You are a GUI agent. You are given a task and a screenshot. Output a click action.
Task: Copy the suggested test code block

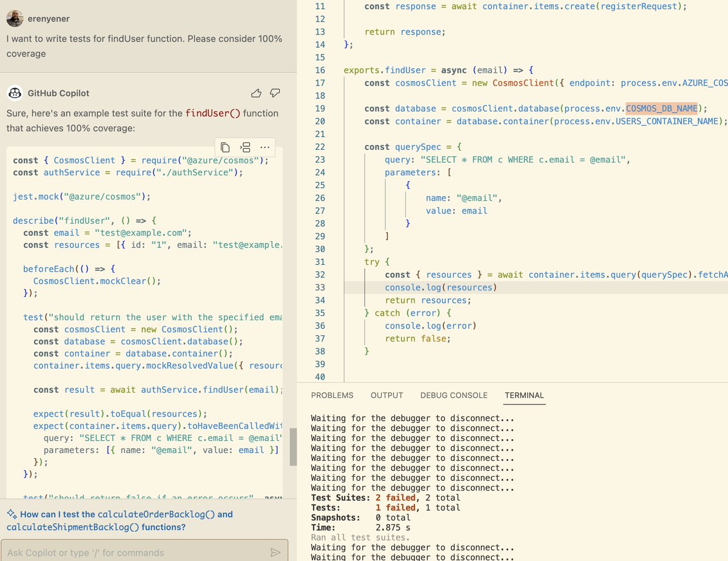tap(225, 147)
